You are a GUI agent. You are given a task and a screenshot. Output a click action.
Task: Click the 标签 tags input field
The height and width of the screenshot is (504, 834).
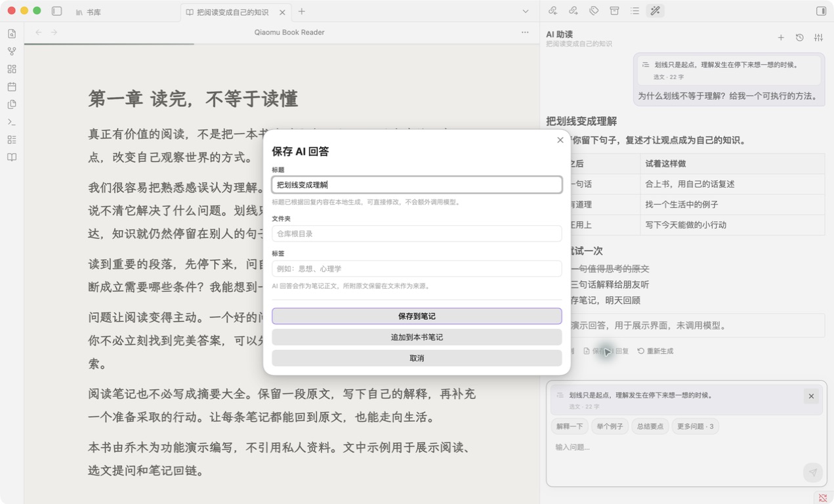tap(417, 268)
